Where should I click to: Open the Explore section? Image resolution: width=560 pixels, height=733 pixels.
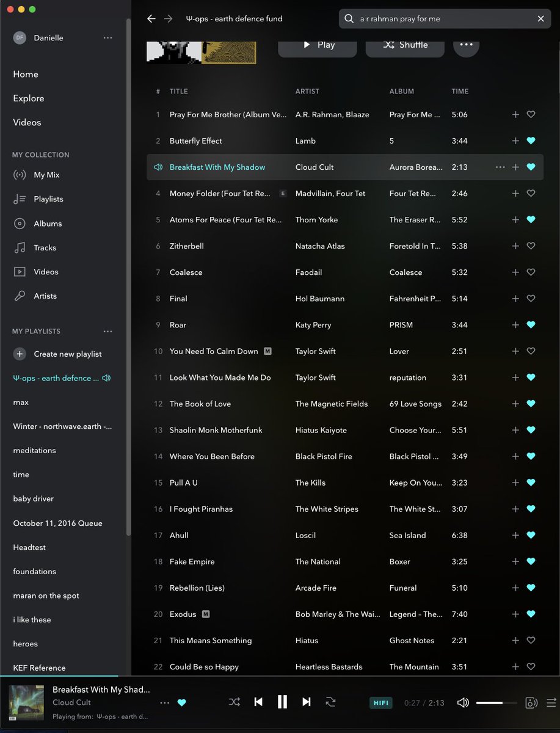[x=29, y=98]
